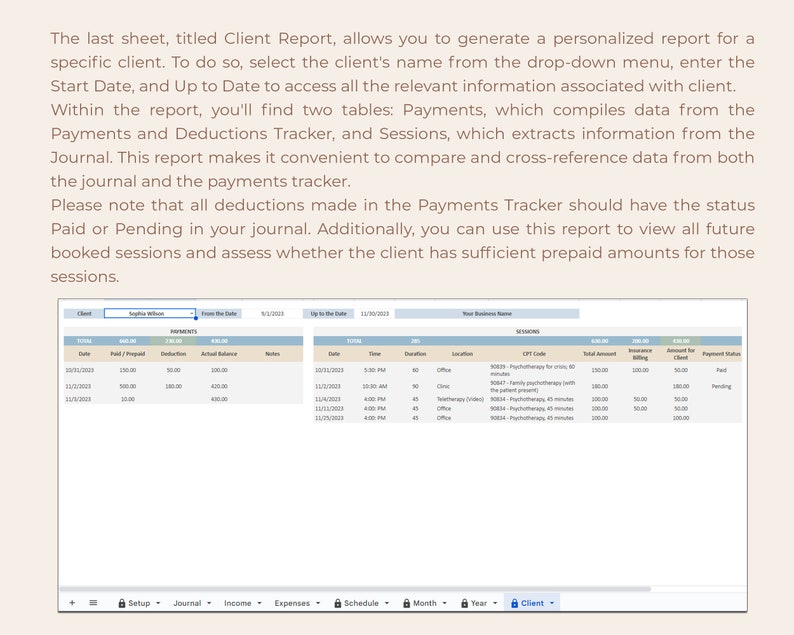Open the all sheets list icon

pos(93,603)
